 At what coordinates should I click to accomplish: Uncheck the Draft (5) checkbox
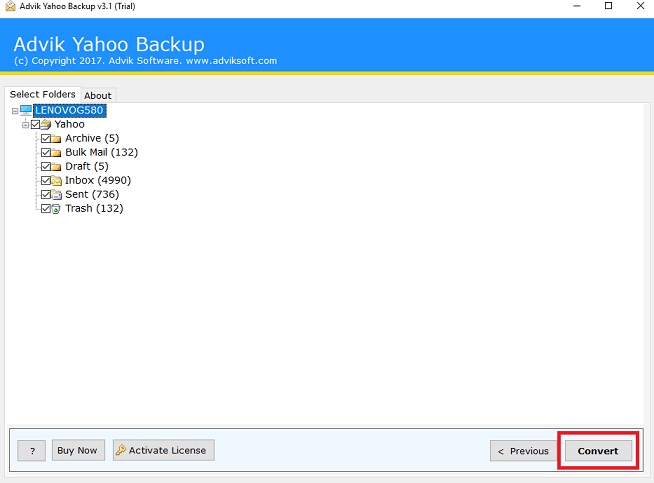pyautogui.click(x=46, y=166)
